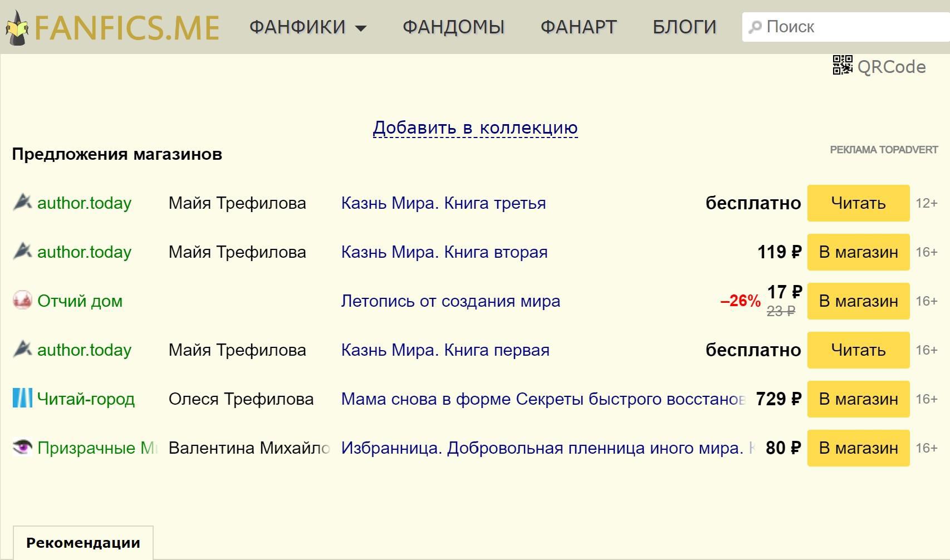
Task: Click the FANFICS.ME site title
Action: (127, 28)
